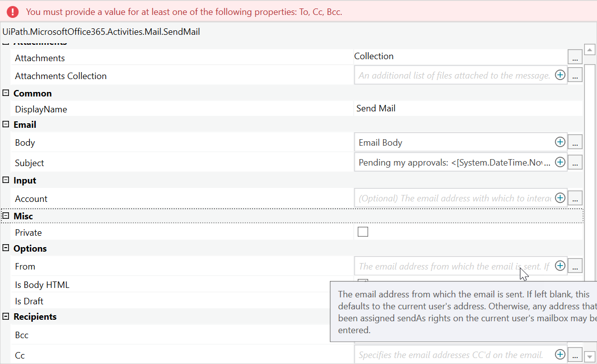The width and height of the screenshot is (597, 364).
Task: Click the red error icon in banner
Action: 13,11
